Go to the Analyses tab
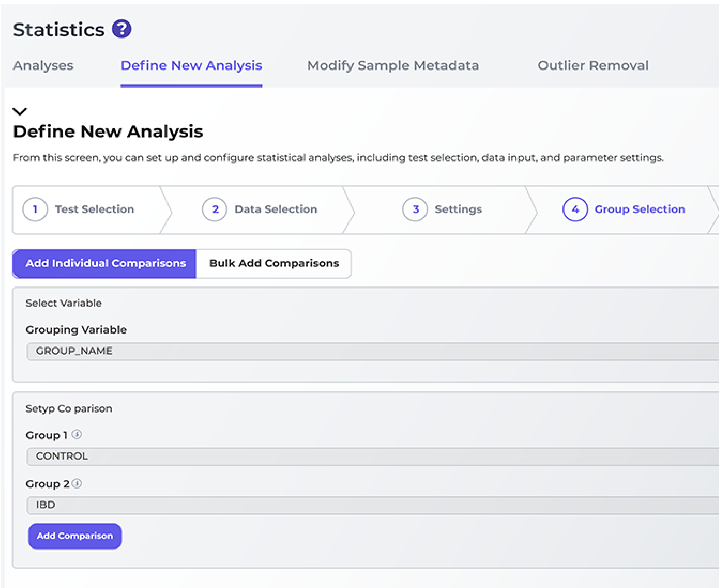 (43, 65)
